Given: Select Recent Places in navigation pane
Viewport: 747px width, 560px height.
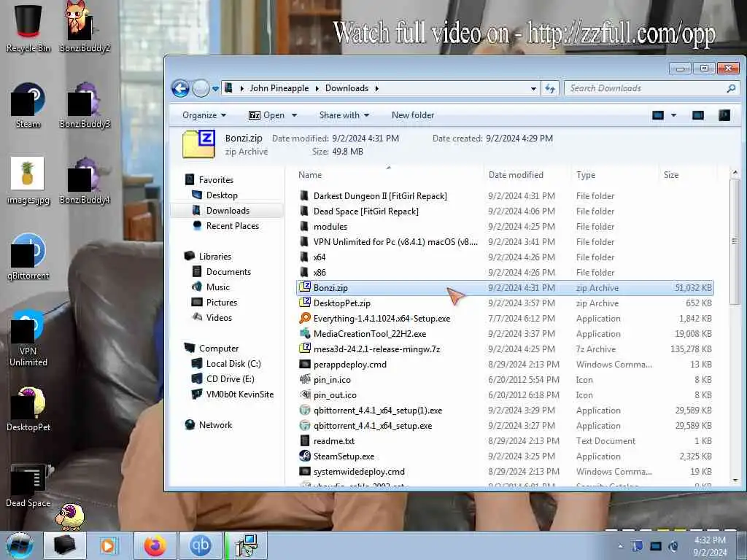Looking at the screenshot, I should 233,226.
